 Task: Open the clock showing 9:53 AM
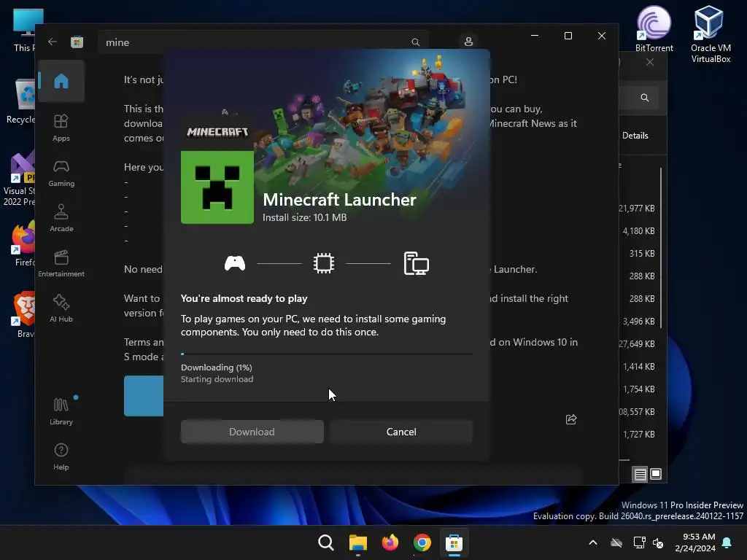[695, 542]
